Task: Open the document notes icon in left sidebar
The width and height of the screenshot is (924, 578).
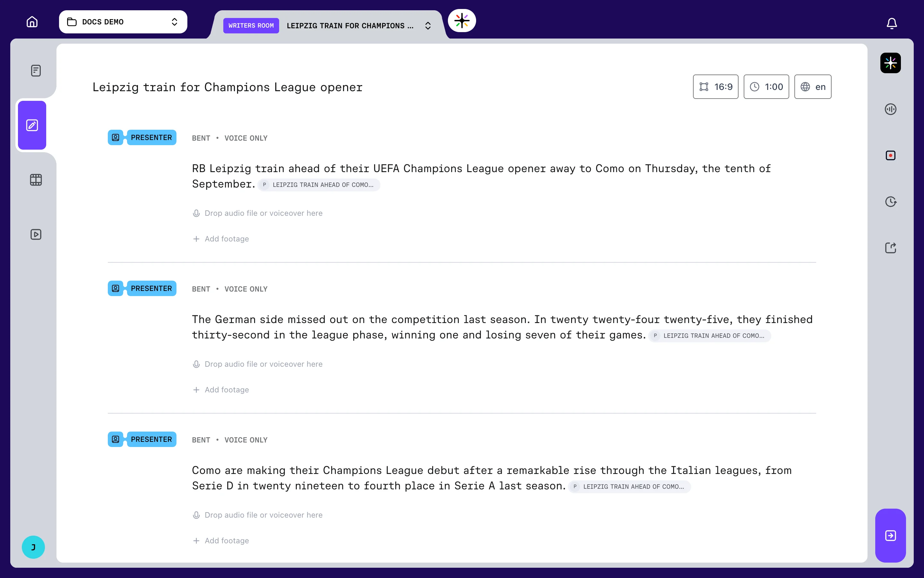Action: 36,71
